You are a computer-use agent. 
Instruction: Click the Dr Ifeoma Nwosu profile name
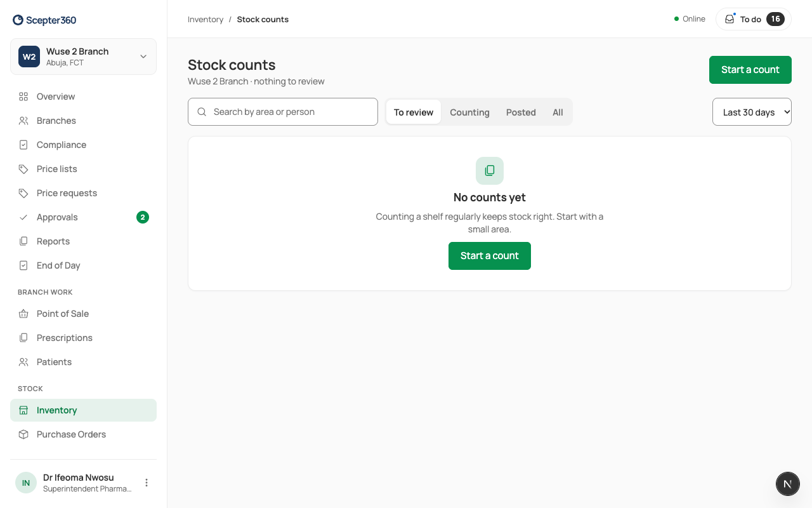click(79, 478)
